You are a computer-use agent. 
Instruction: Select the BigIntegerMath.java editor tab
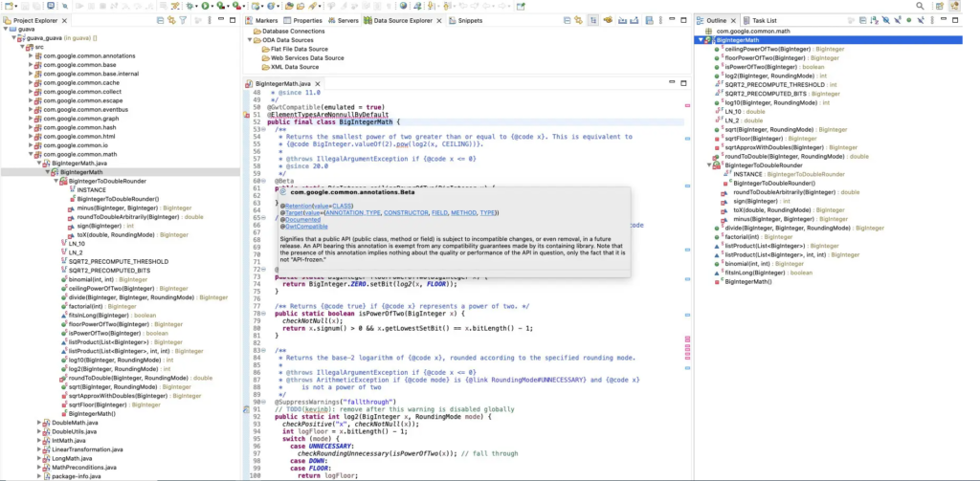coord(282,83)
